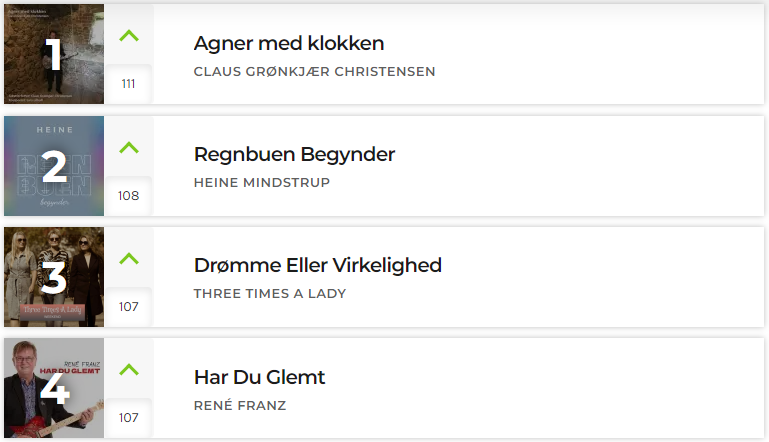Click the 108 vote count box
769x442 pixels.
(128, 196)
